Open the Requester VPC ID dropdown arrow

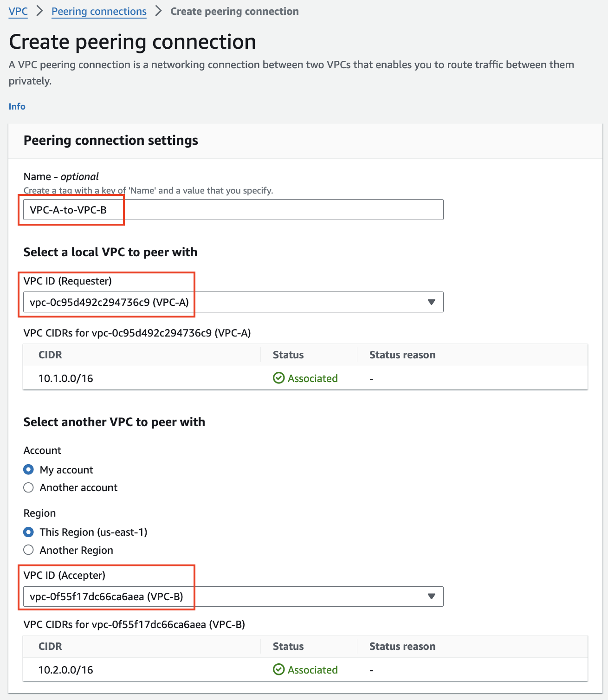point(431,302)
